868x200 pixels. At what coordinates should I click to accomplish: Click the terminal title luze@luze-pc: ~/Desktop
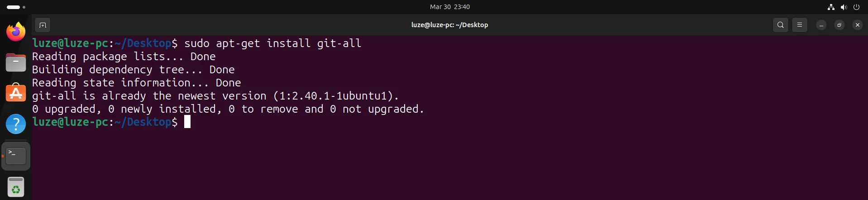(449, 25)
